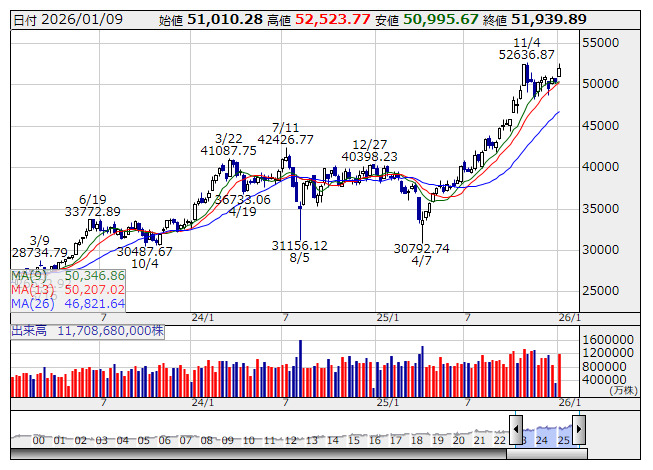Screen dimensions: 653x470
Task: Jump to year 08 in the navigator
Action: (207, 440)
